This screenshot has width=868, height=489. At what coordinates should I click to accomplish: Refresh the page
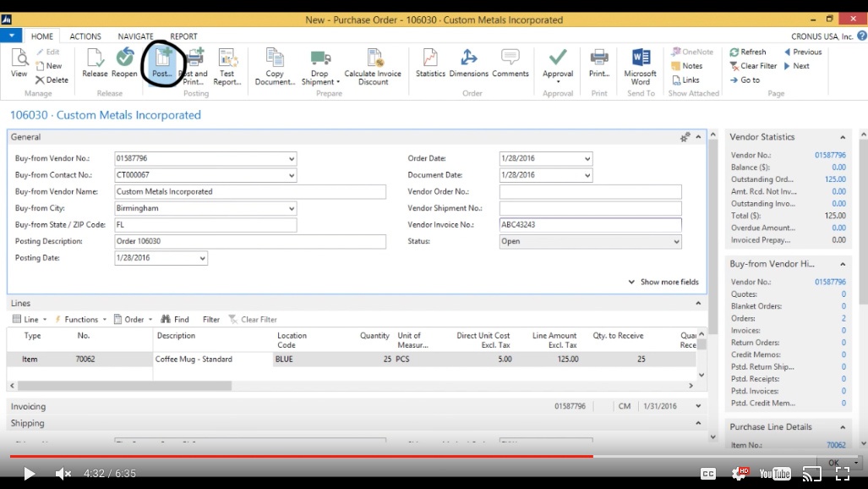click(x=748, y=52)
